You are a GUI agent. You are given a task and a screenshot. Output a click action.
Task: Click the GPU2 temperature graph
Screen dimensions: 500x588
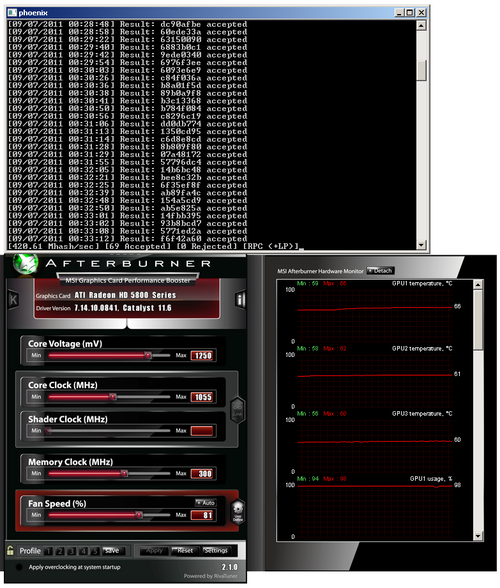click(375, 380)
